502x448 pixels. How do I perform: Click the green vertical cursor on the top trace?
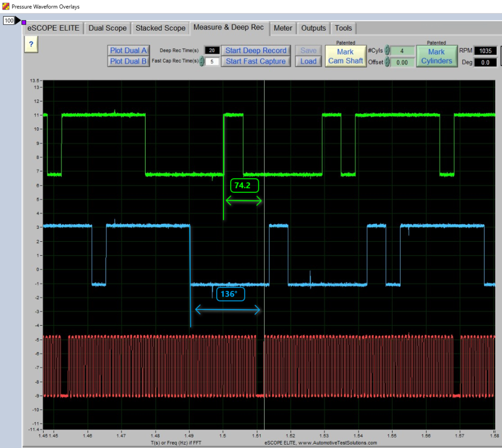click(x=223, y=167)
